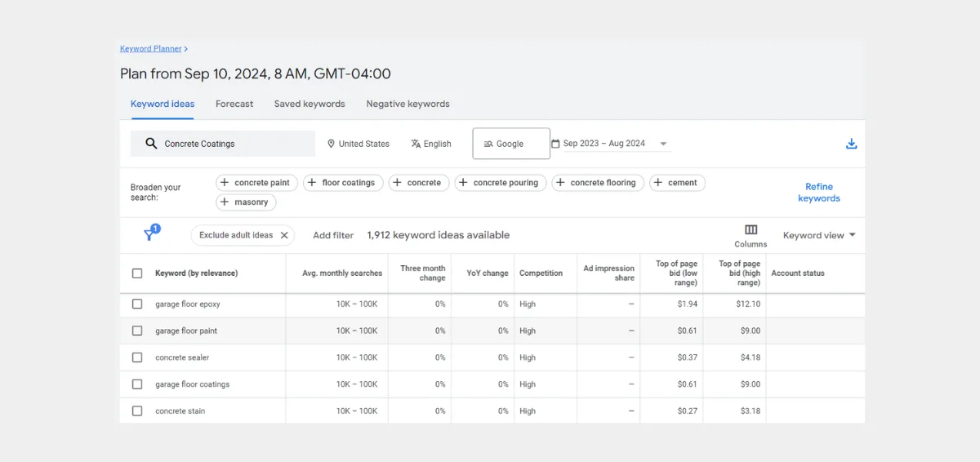Sort by Keyword (by relevance) column
Screen dimensions: 980x462
click(196, 273)
